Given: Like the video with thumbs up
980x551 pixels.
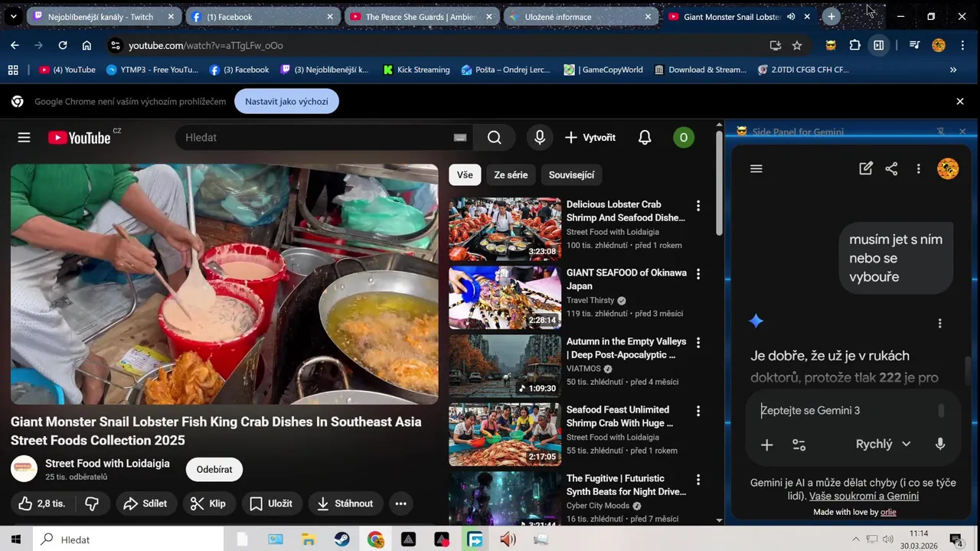Looking at the screenshot, I should pyautogui.click(x=42, y=504).
